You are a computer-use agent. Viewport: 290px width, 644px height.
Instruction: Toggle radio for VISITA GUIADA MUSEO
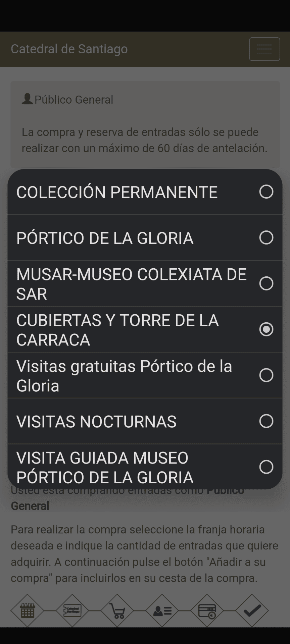[x=266, y=467]
